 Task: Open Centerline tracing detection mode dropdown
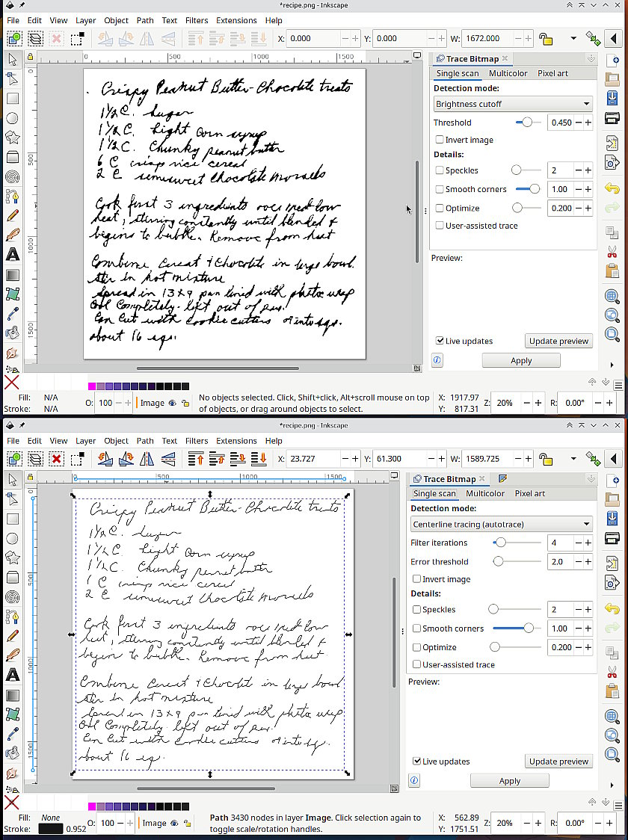pos(502,525)
